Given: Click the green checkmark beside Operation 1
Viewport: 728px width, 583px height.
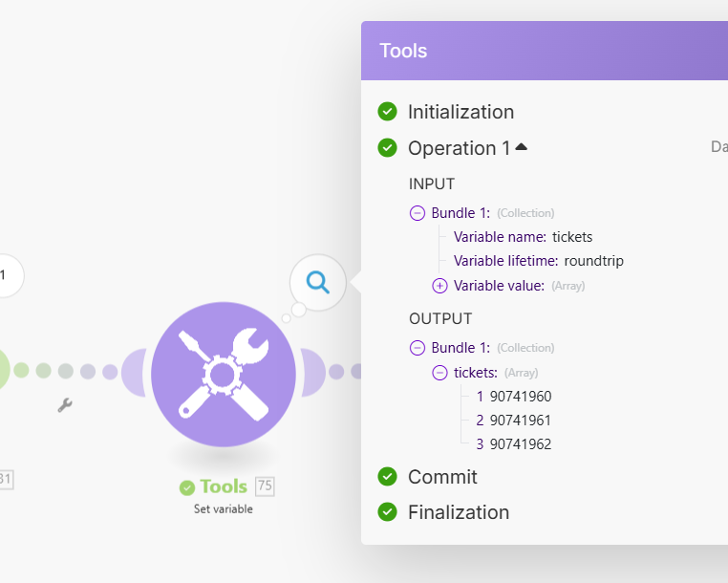Looking at the screenshot, I should click(387, 148).
